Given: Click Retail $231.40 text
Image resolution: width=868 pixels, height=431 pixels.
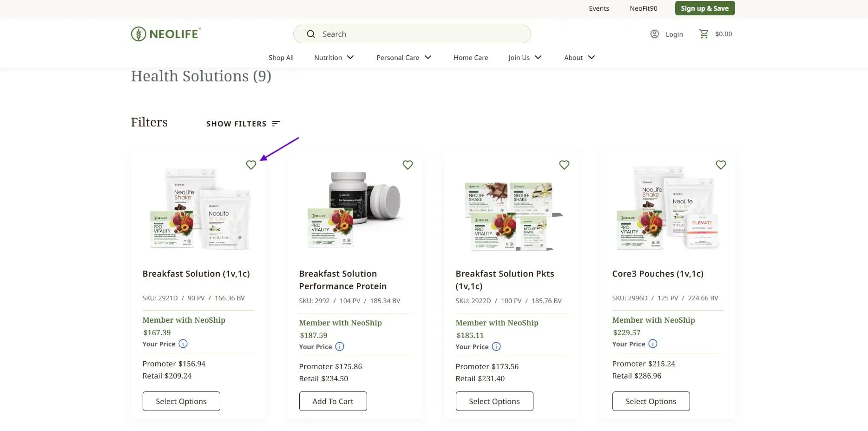Looking at the screenshot, I should 480,378.
